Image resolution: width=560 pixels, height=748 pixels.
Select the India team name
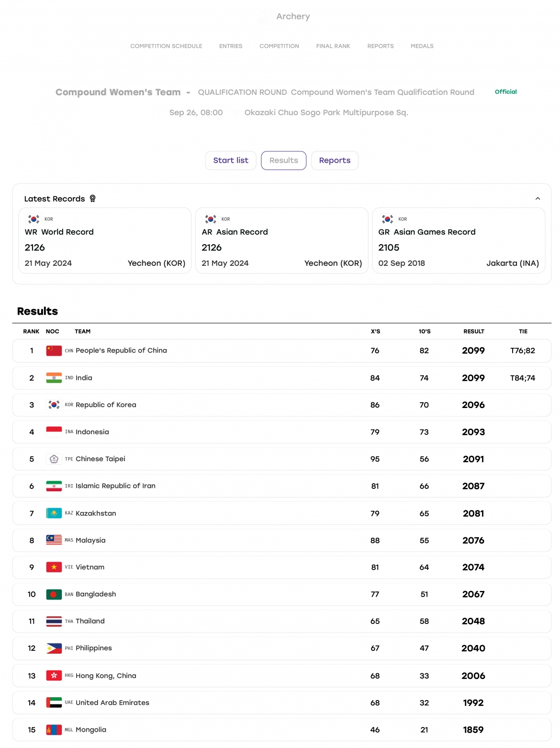point(84,378)
